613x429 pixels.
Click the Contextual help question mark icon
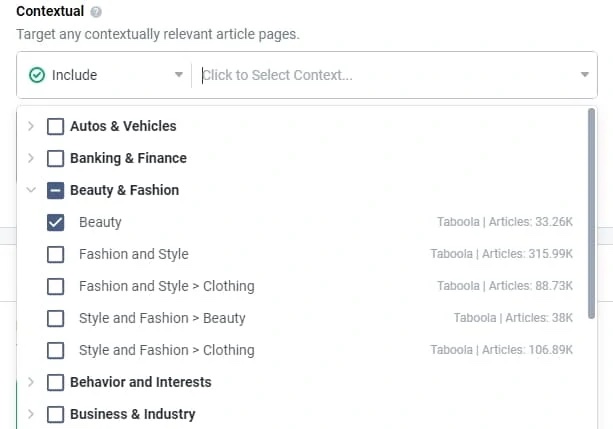(x=96, y=12)
